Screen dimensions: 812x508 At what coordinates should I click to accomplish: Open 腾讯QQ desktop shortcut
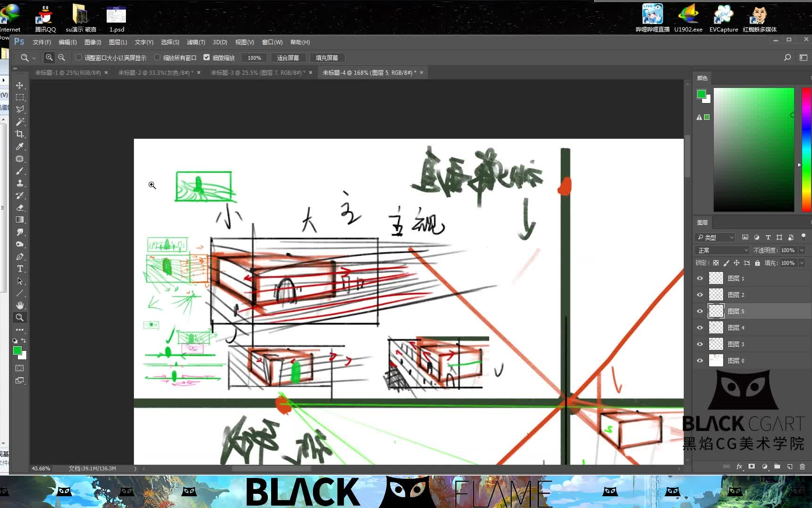[45, 18]
